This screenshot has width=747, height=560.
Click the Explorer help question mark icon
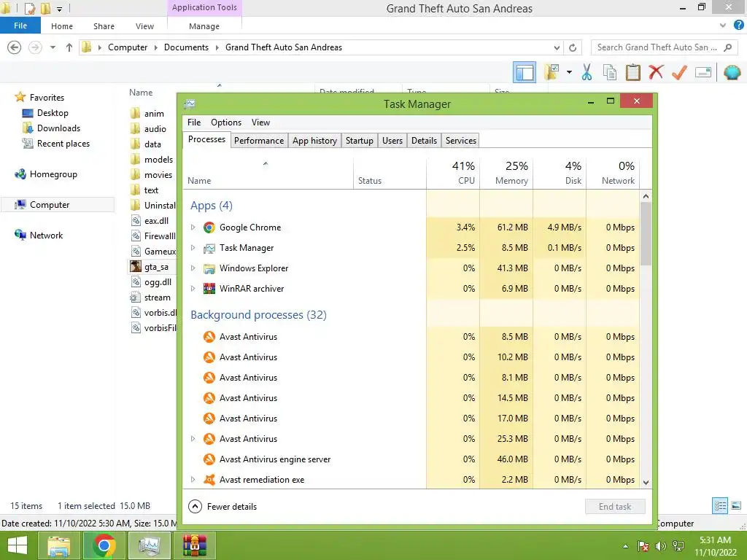tap(738, 26)
